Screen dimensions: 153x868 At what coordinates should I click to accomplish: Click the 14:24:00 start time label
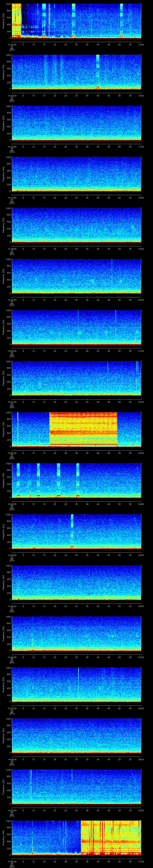click(x=12, y=555)
